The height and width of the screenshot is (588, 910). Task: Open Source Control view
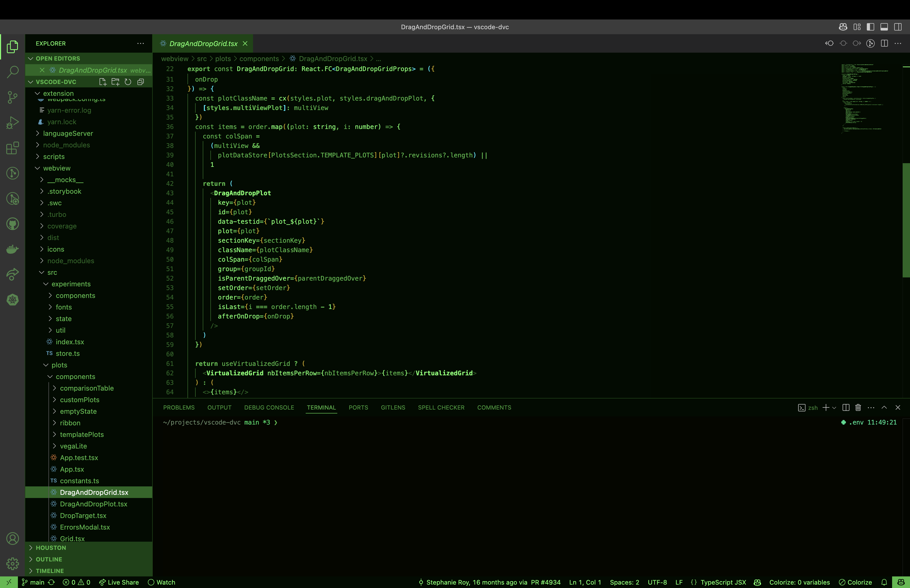coord(13,97)
